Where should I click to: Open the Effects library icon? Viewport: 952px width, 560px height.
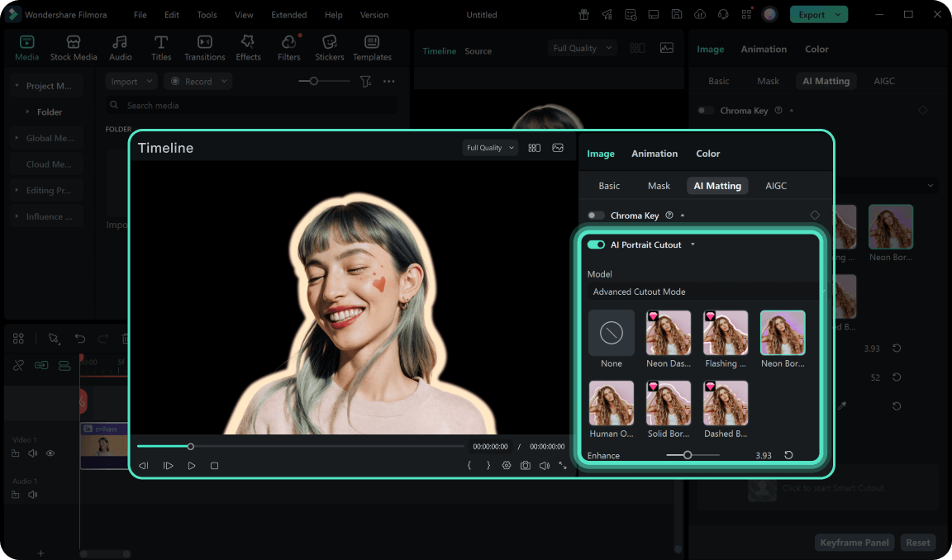(248, 48)
